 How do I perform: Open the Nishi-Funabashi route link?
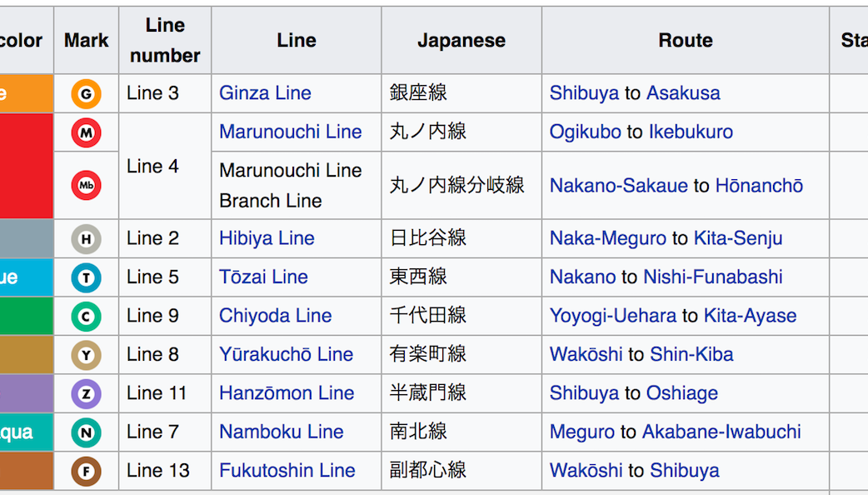713,277
